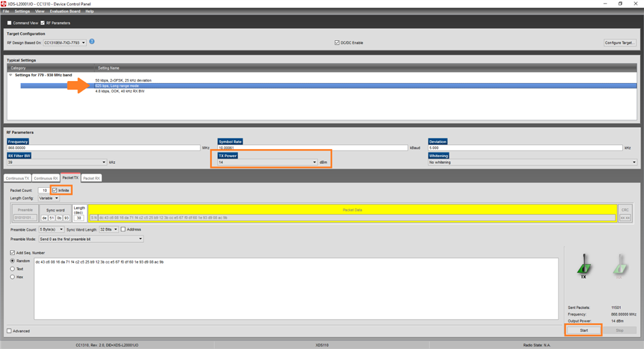Click the greyed RX antenna icon
Screen dimensions: 644x349
point(620,265)
